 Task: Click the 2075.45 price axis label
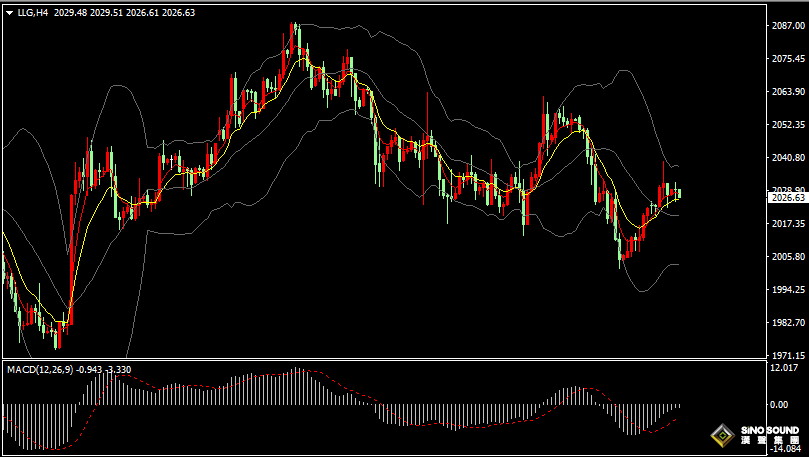788,59
